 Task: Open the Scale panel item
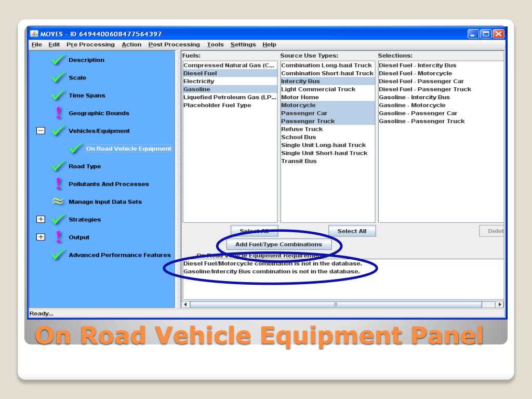coord(77,77)
